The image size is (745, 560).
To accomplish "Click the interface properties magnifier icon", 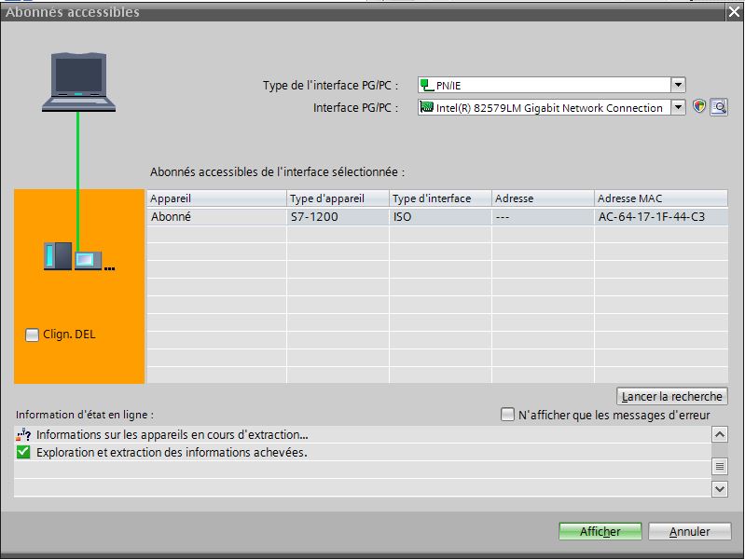I will [719, 107].
